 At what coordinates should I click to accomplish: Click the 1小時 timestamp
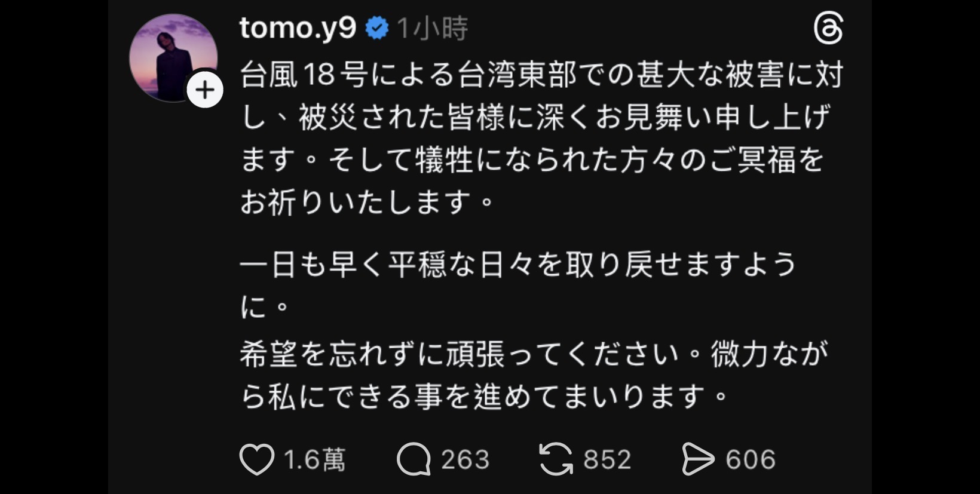pyautogui.click(x=433, y=28)
